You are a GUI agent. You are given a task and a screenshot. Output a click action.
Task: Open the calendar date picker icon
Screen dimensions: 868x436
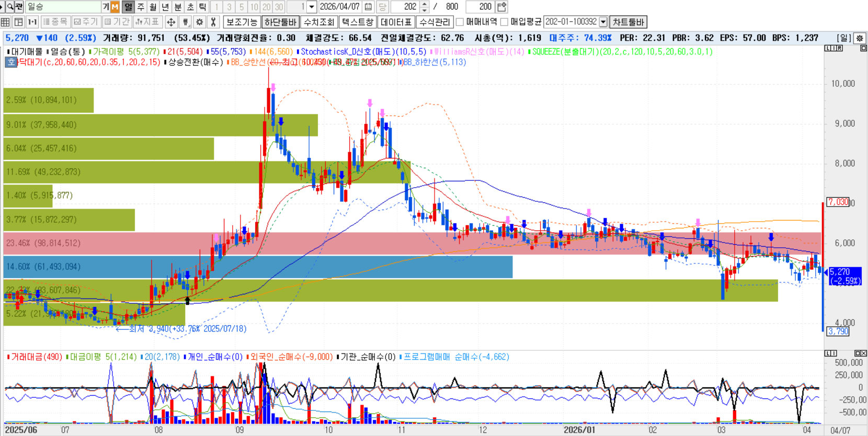pos(368,7)
